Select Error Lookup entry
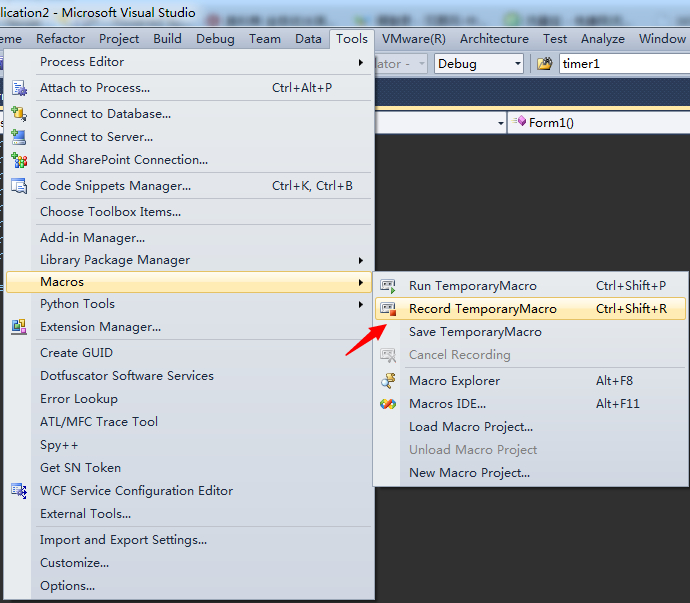The height and width of the screenshot is (603, 690). point(188,399)
